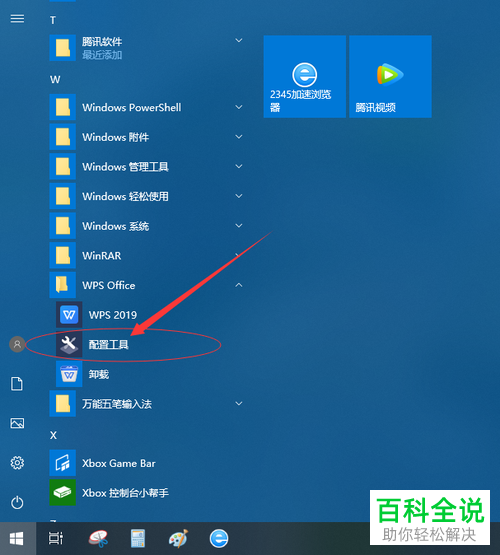Select the Windows 轻松使用 label
The image size is (500, 555).
coord(125,196)
